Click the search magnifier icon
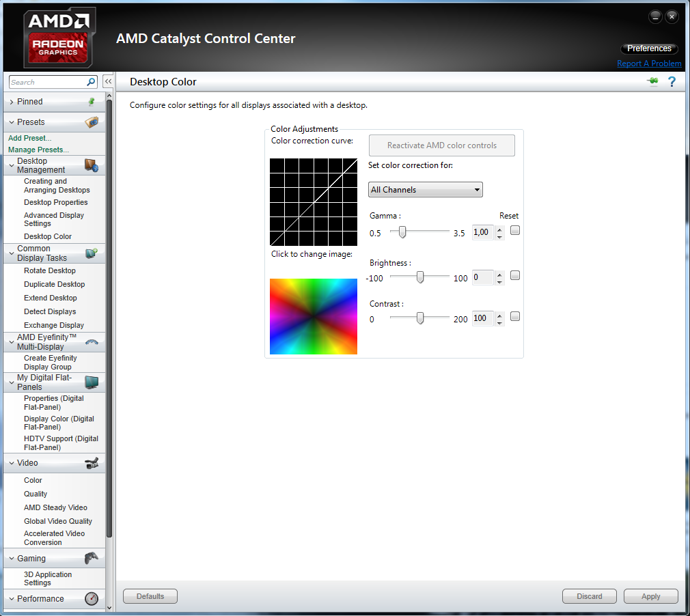 (91, 82)
